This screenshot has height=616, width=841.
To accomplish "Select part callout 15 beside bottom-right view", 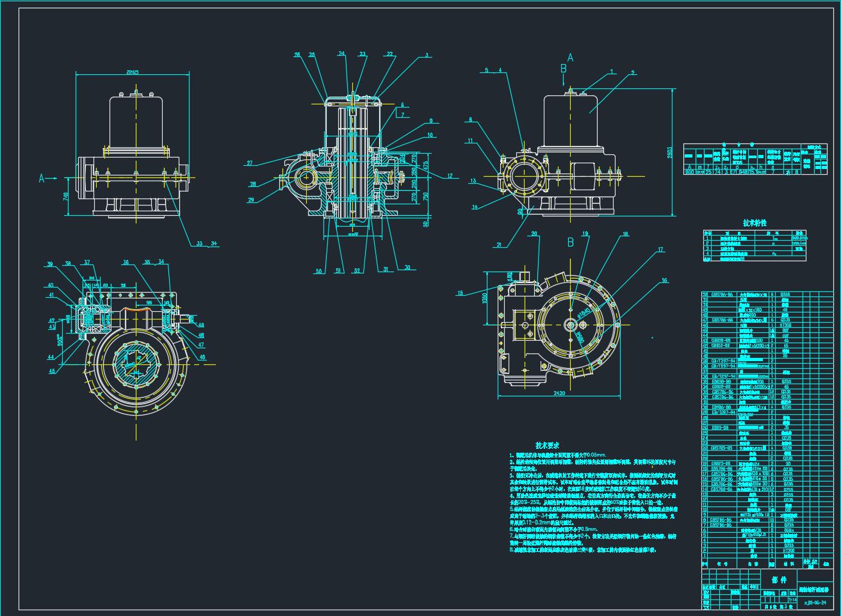I will point(460,293).
